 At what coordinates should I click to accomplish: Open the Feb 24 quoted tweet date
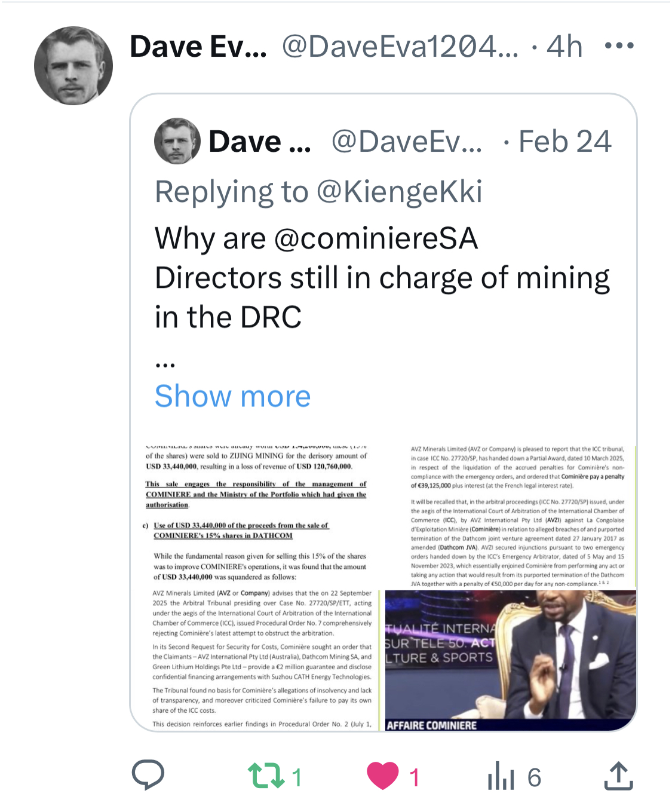pyautogui.click(x=564, y=142)
